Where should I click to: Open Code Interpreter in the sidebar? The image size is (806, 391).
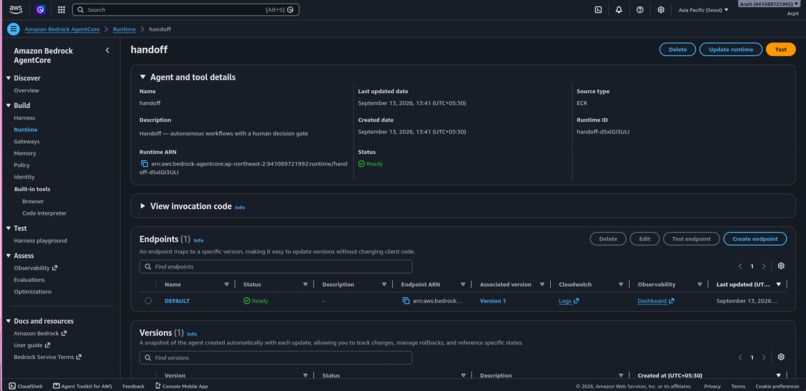[44, 213]
